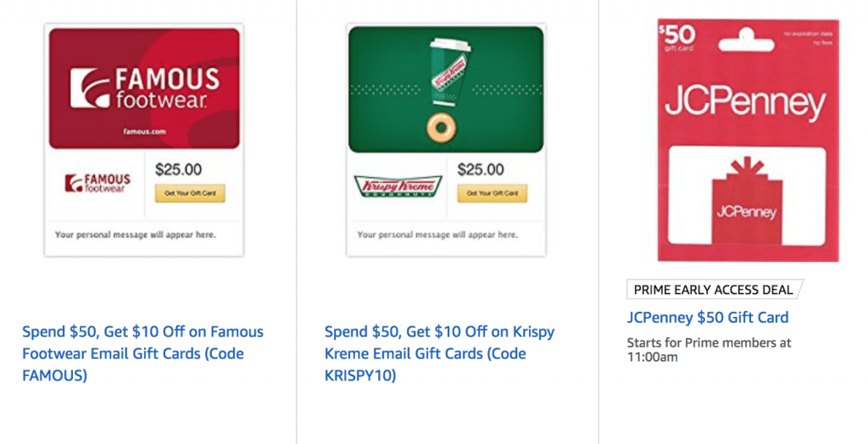Open the JCPenney $50 Gift Card link
Image resolution: width=868 pixels, height=444 pixels.
(x=707, y=318)
